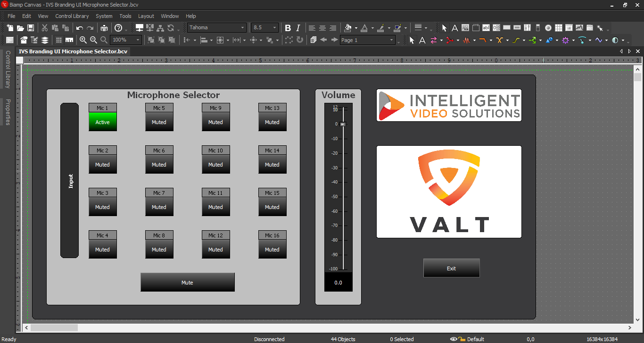Create a new file with the New icon
This screenshot has width=644, height=343.
tap(10, 28)
